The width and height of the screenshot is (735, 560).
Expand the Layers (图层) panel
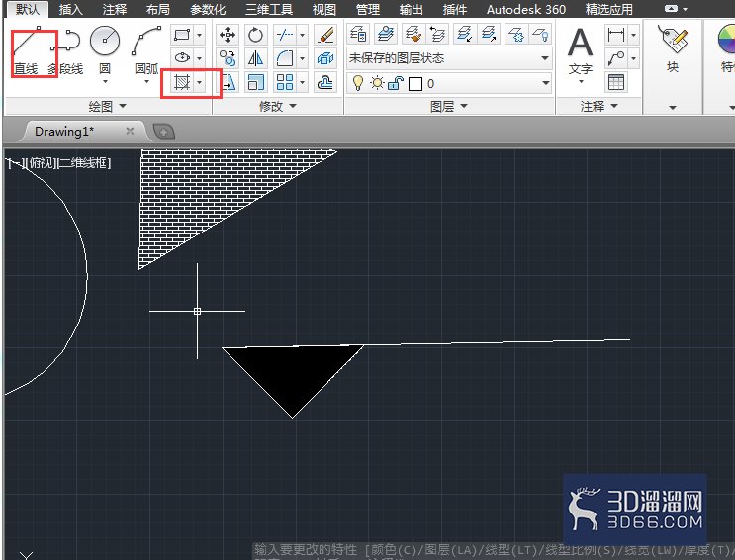coord(448,107)
